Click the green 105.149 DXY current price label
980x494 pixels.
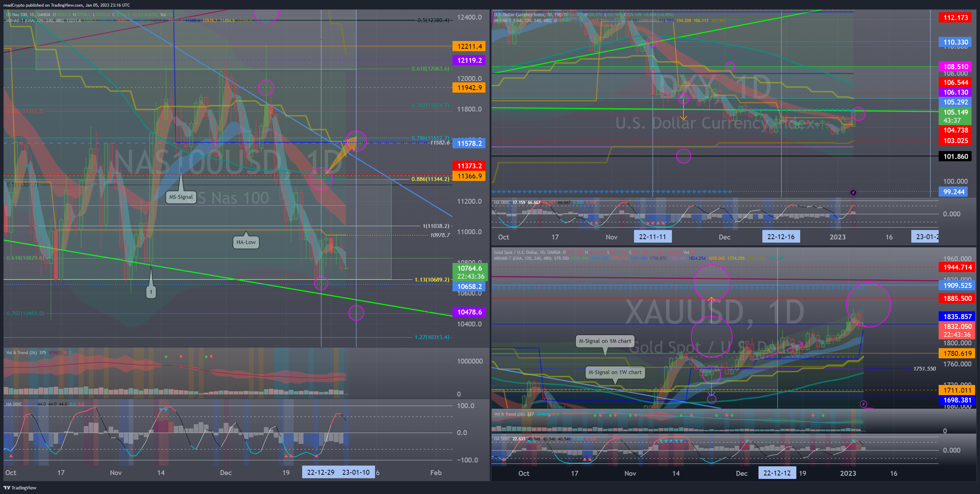955,116
